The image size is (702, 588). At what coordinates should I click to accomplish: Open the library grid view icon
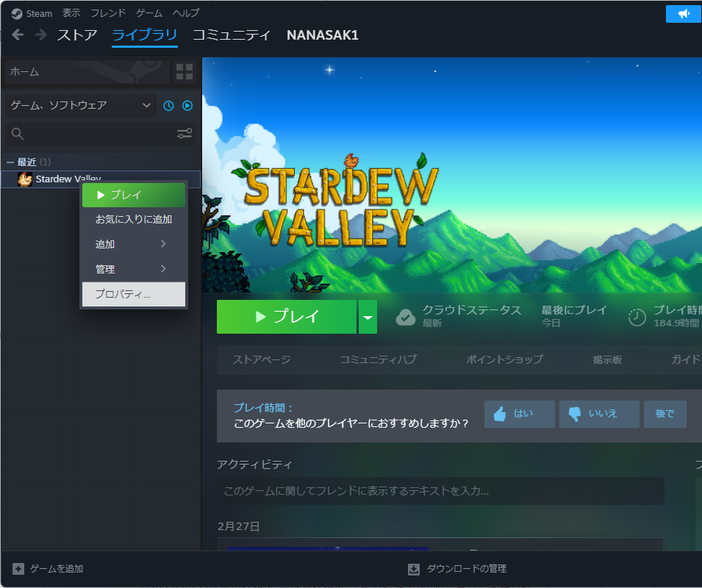pos(184,71)
